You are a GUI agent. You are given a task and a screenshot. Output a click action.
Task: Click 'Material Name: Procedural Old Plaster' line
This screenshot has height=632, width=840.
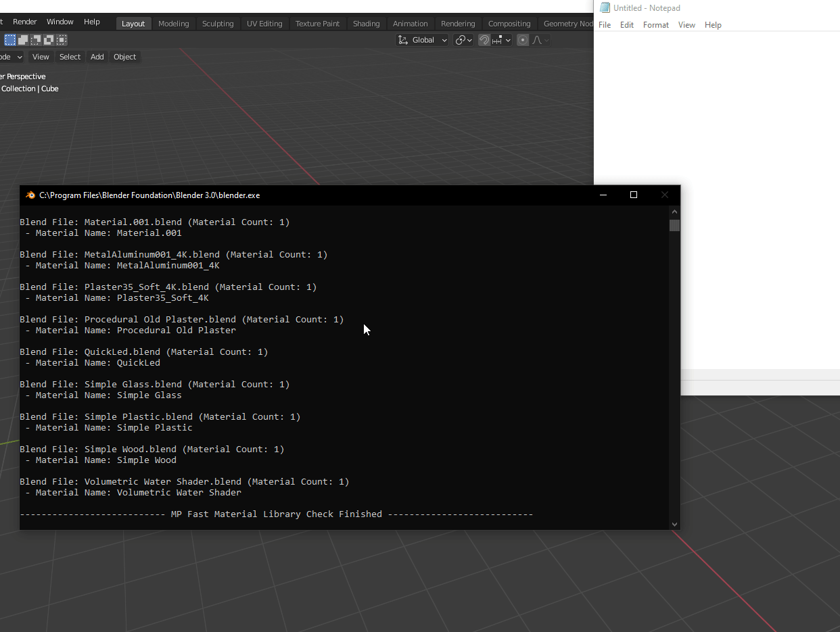(131, 331)
